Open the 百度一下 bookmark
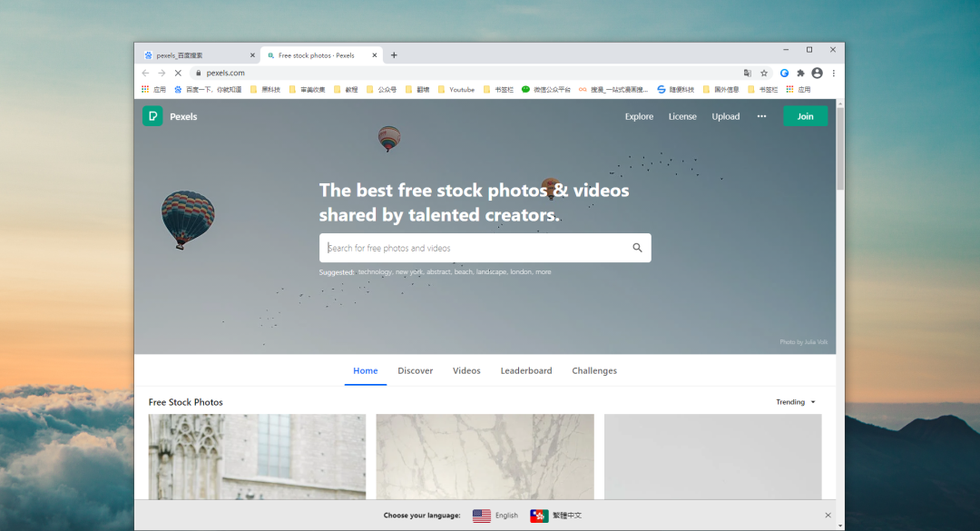 tap(208, 90)
